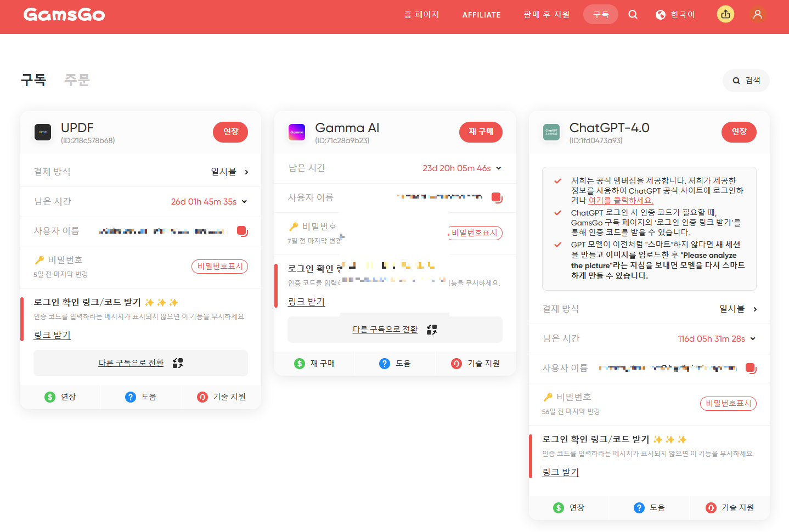The height and width of the screenshot is (532, 789).
Task: Select the 구독 pill in header
Action: (601, 14)
